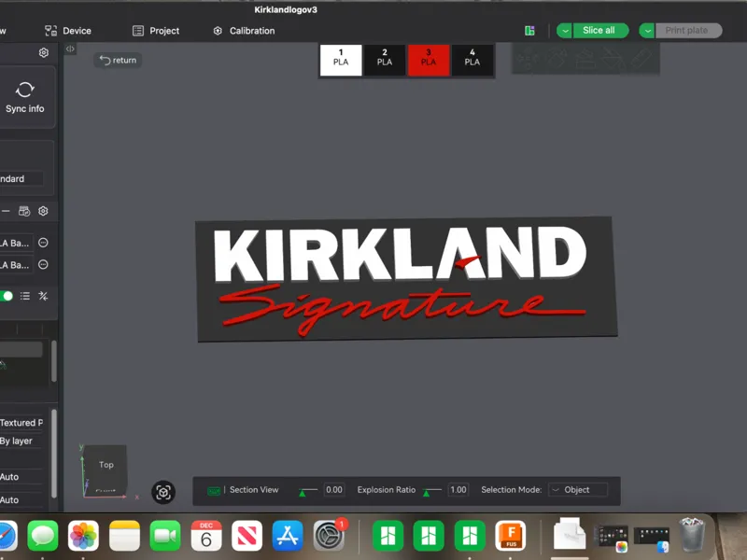Click the Print plate button
Image resolution: width=747 pixels, height=560 pixels.
click(x=688, y=31)
